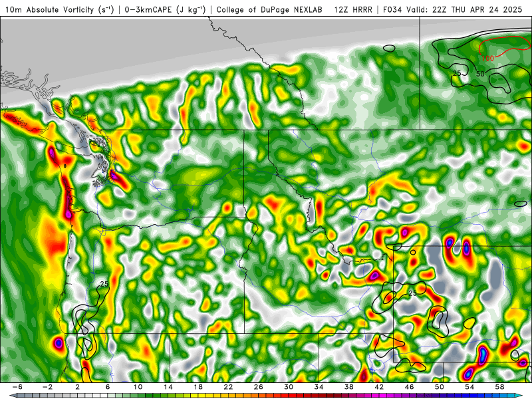The image size is (532, 399).
Task: Click the colorbar's right cyan arrow end
Action: pyautogui.click(x=519, y=396)
